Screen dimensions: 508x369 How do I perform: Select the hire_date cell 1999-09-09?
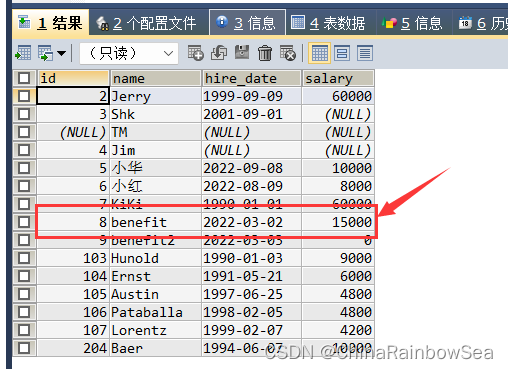[251, 96]
